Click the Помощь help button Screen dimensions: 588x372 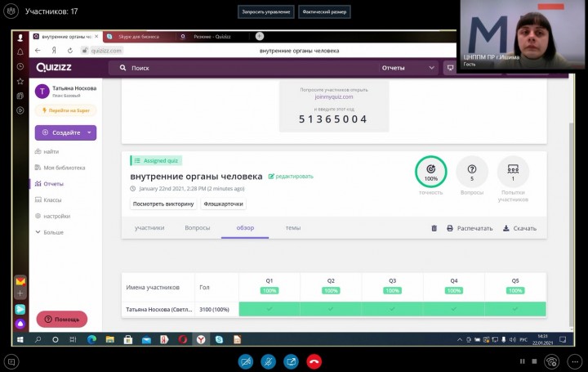point(62,319)
